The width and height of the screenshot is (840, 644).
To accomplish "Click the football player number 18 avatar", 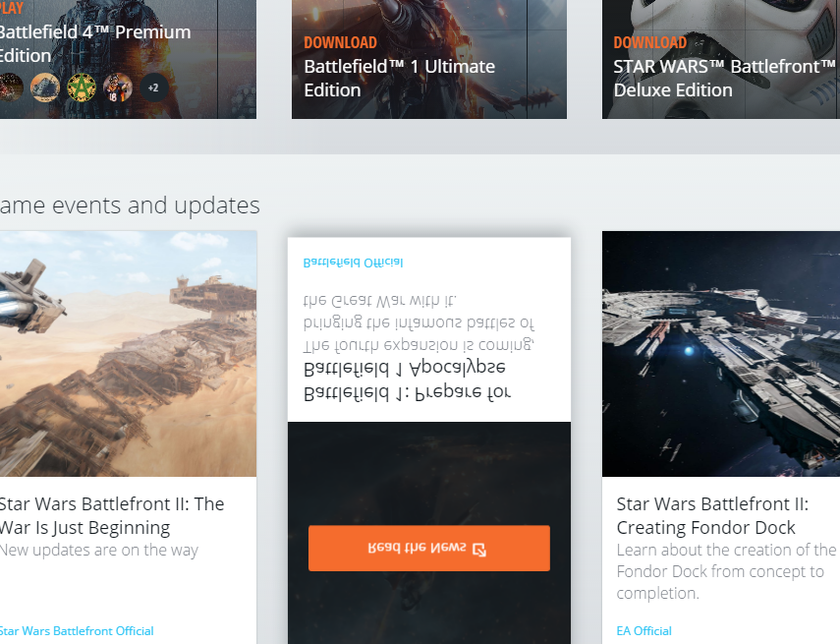I will 118,88.
